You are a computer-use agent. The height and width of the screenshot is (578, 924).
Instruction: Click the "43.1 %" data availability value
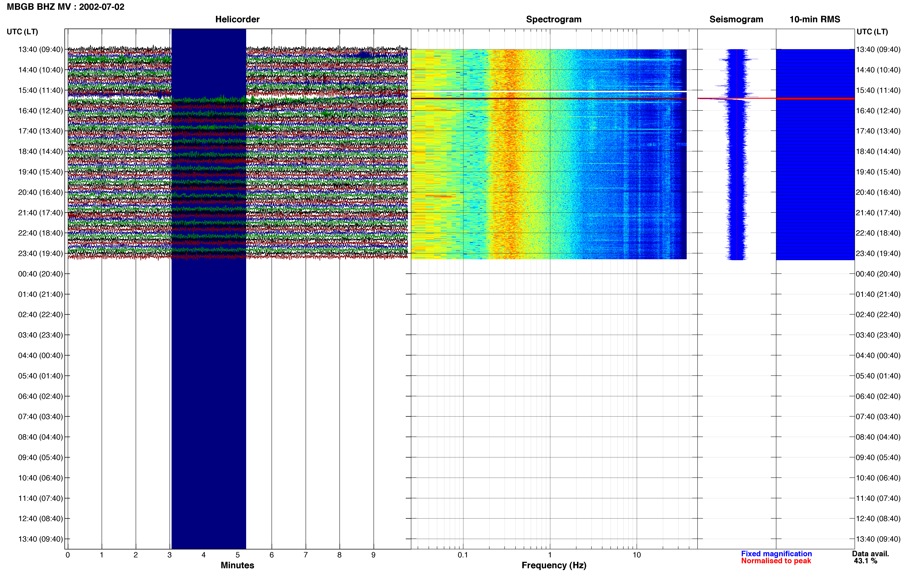(x=865, y=561)
